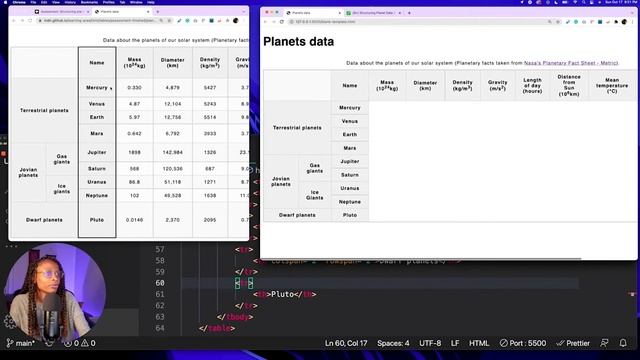Open Go to Line via Ln 60, Col 17

[346, 343]
